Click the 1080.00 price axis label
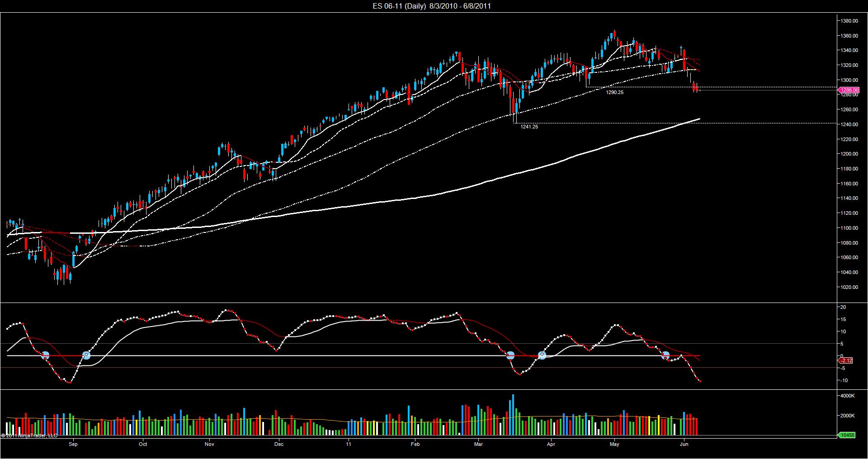Image resolution: width=868 pixels, height=459 pixels. pyautogui.click(x=849, y=243)
